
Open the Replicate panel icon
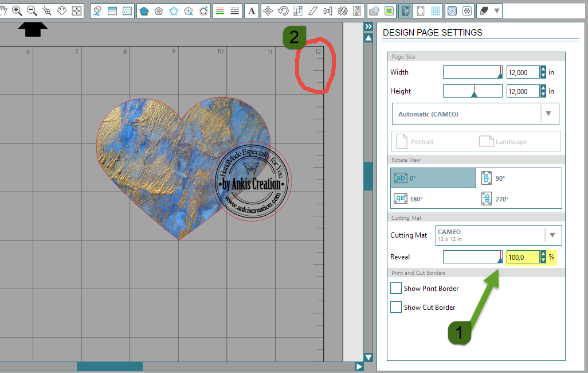tap(342, 11)
